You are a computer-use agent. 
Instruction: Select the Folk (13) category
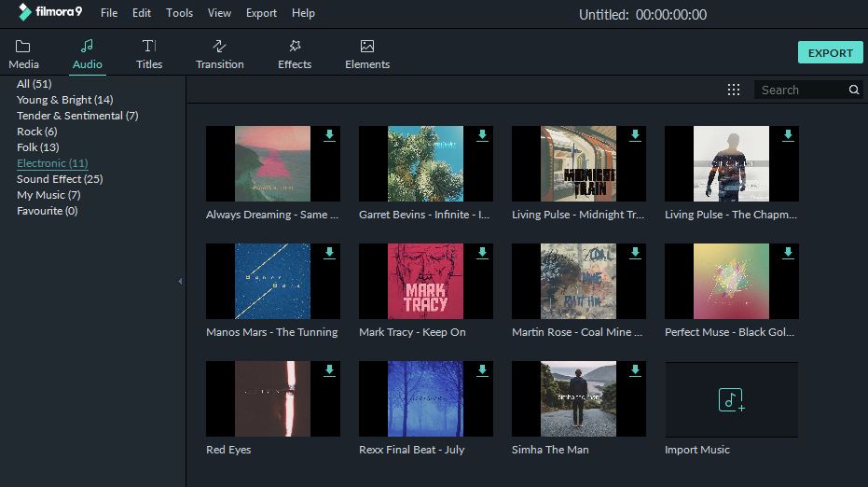pyautogui.click(x=37, y=147)
